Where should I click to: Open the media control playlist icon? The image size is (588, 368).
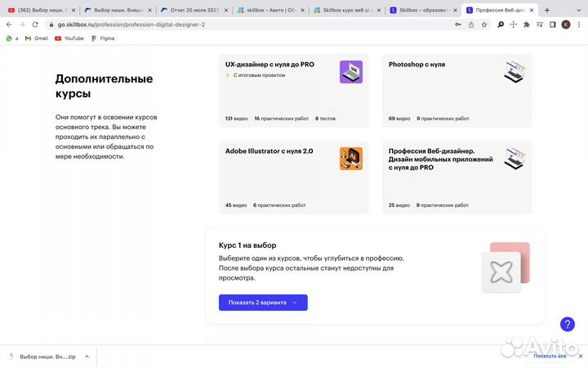(540, 25)
